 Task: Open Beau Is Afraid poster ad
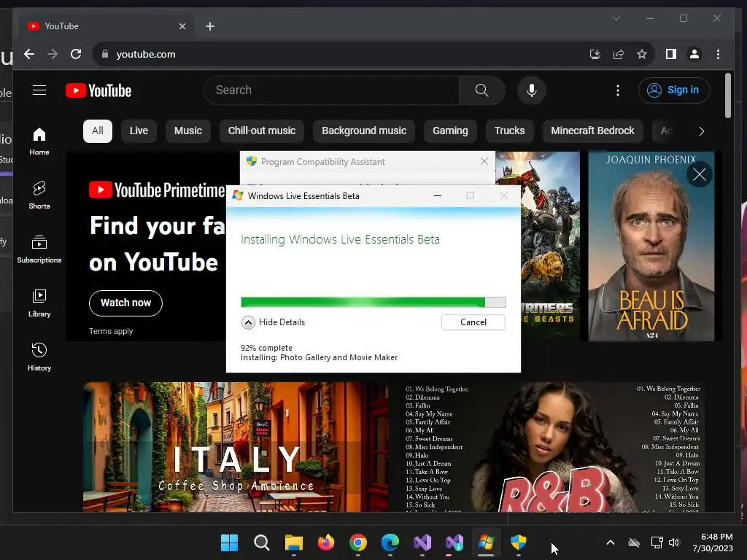tap(651, 246)
